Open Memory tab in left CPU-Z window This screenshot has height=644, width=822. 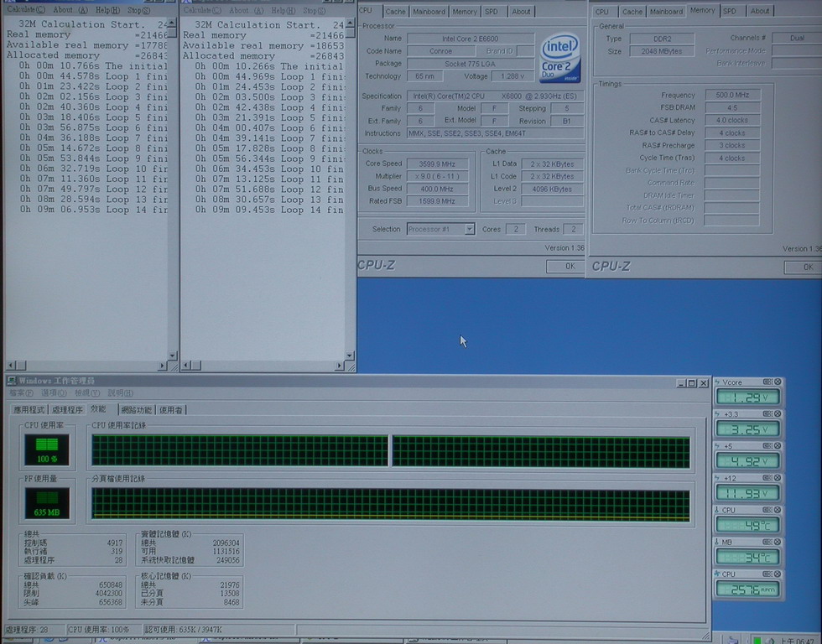coord(465,12)
